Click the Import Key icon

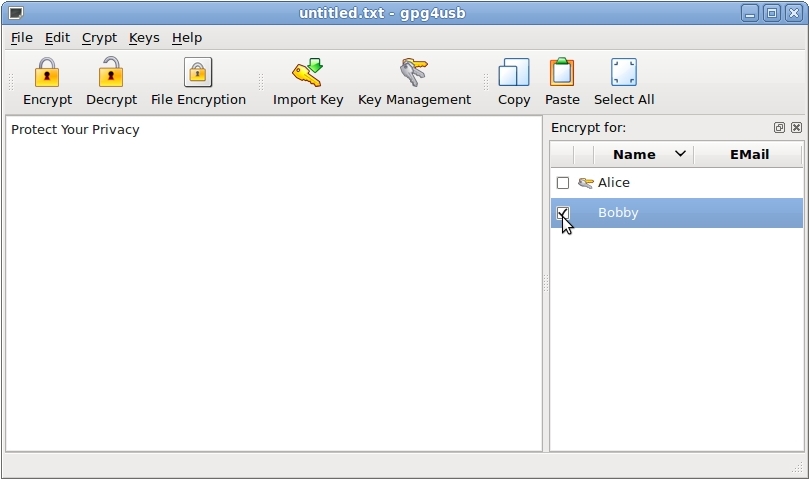pos(308,72)
